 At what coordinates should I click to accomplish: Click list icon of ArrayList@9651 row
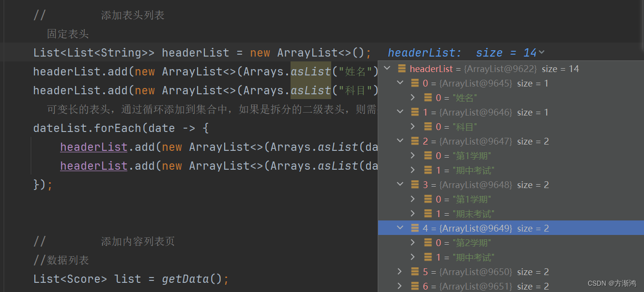pyautogui.click(x=415, y=286)
